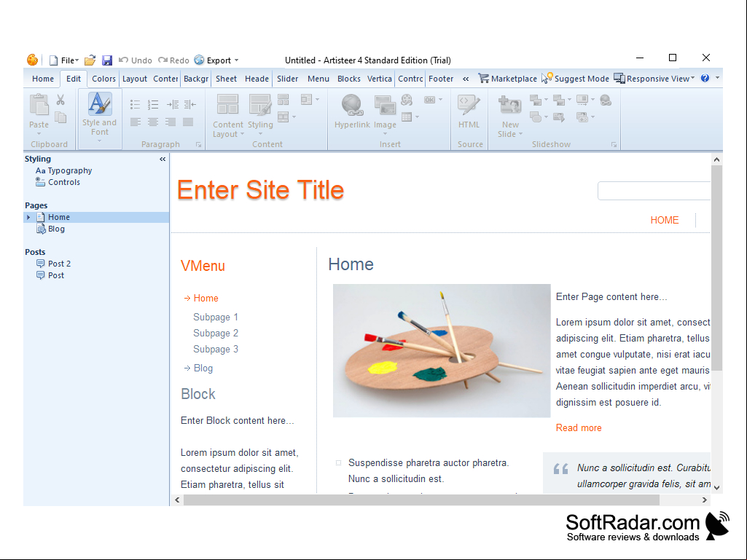Click the Redo button
The image size is (747, 560).
pyautogui.click(x=174, y=60)
